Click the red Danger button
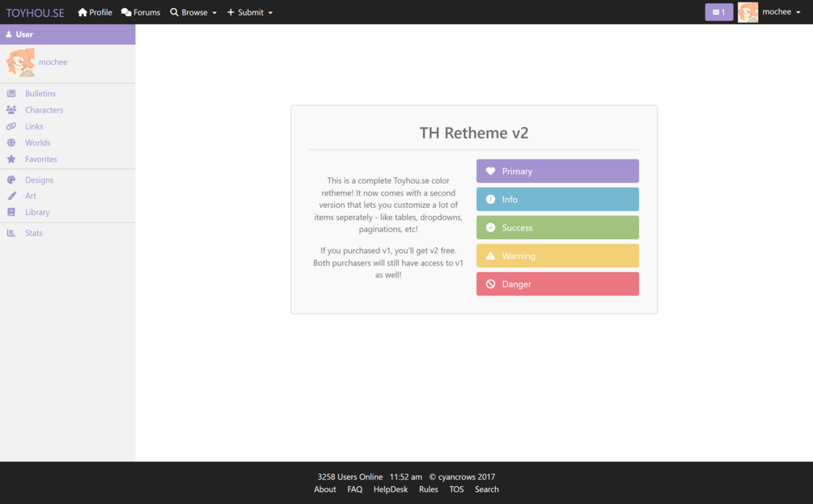Viewport: 813px width, 504px height. [x=557, y=284]
